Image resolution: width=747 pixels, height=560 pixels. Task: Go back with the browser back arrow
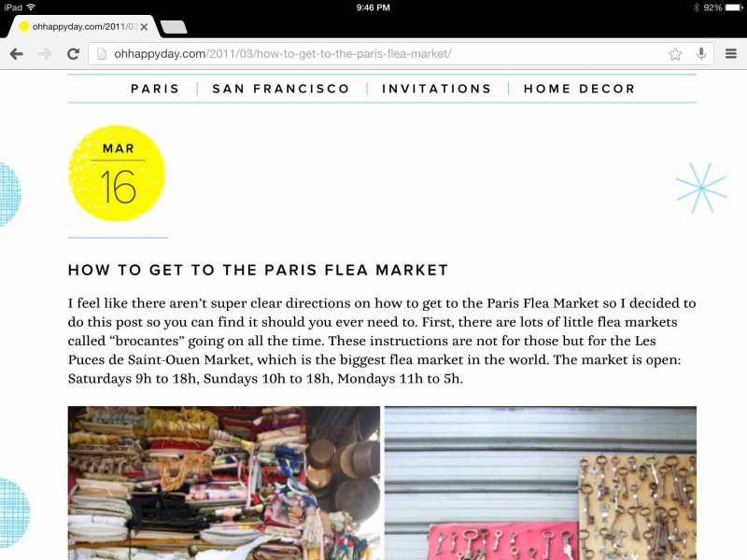pos(16,54)
